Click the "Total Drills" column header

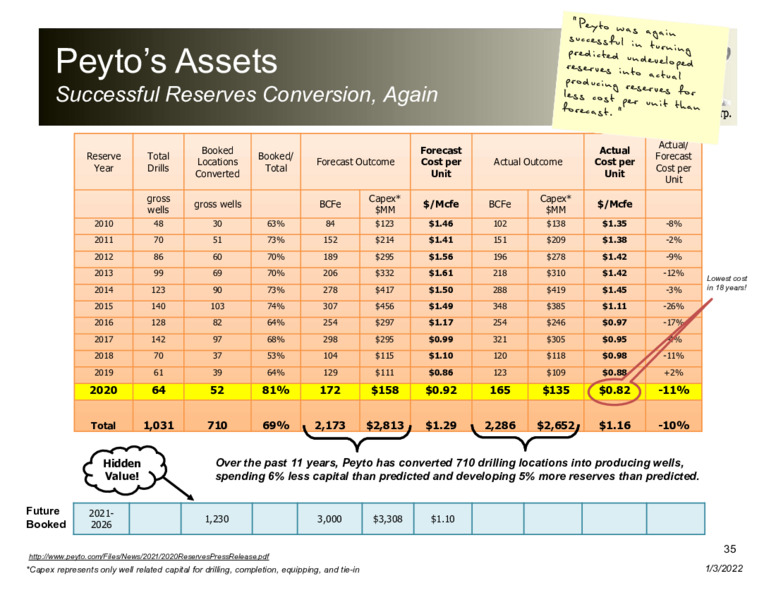click(x=158, y=162)
